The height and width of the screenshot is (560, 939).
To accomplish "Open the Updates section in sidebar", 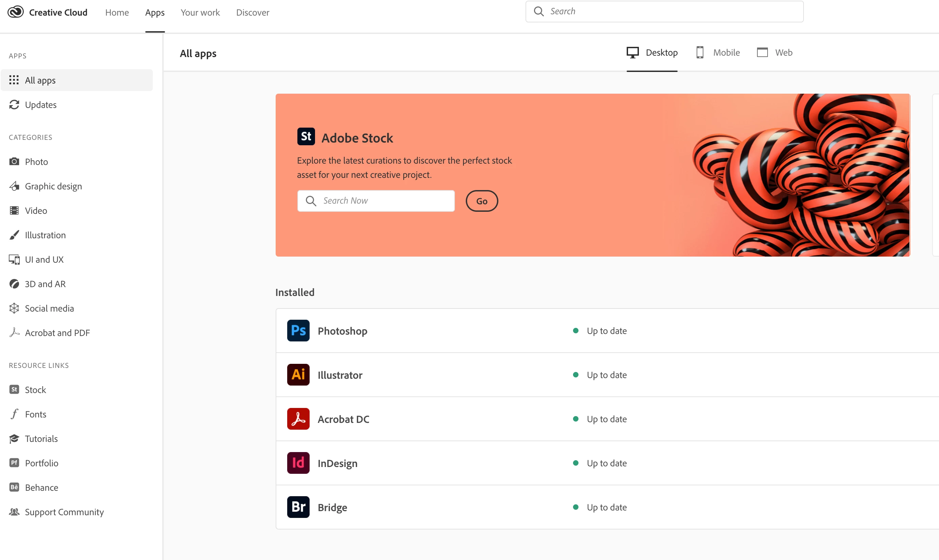I will point(40,105).
